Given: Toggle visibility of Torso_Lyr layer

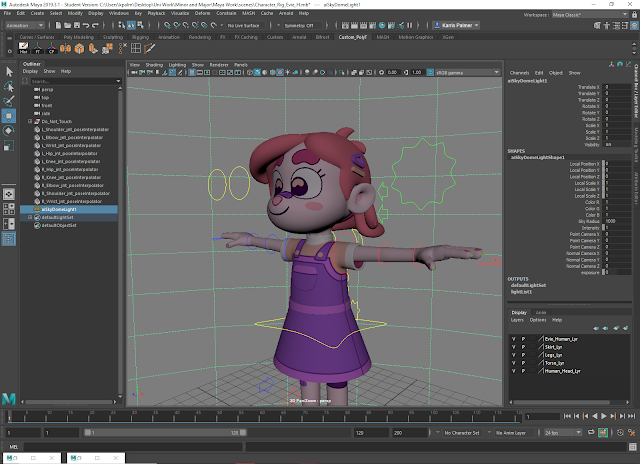Looking at the screenshot, I should coord(513,363).
